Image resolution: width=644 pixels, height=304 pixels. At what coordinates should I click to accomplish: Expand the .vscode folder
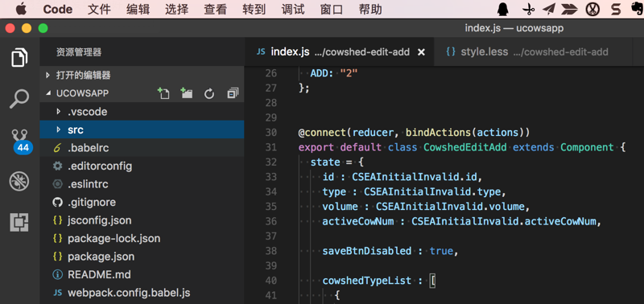pos(87,112)
